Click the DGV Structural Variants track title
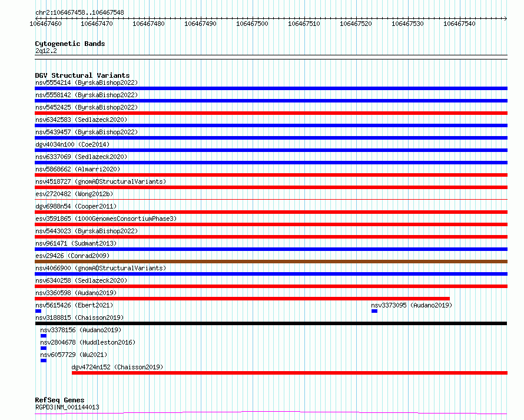Image resolution: width=524 pixels, height=420 pixels. tap(82, 75)
